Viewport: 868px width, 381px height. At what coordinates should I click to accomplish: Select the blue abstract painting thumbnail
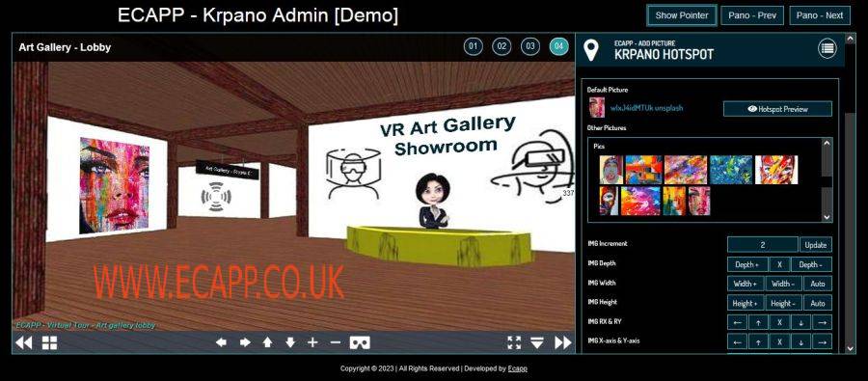click(x=731, y=170)
